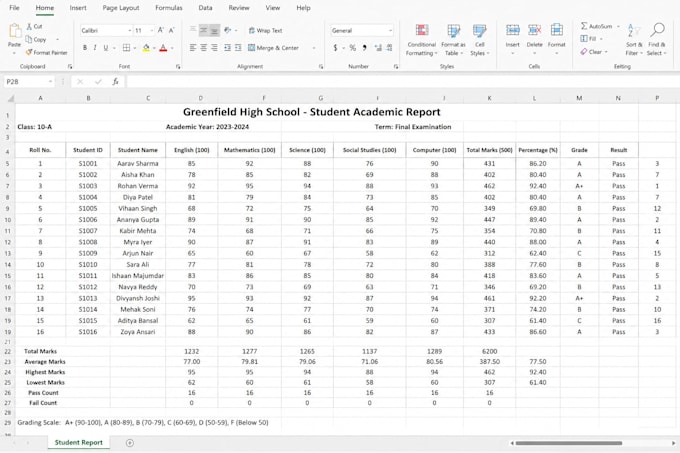
Task: Decrease font size with smaller A icon
Action: coord(172,30)
